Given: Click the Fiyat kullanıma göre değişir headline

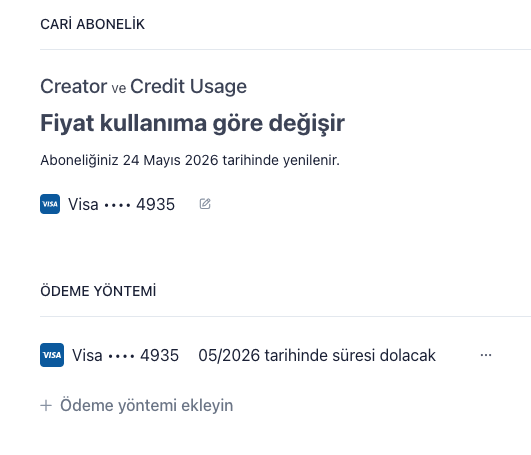Looking at the screenshot, I should 192,123.
